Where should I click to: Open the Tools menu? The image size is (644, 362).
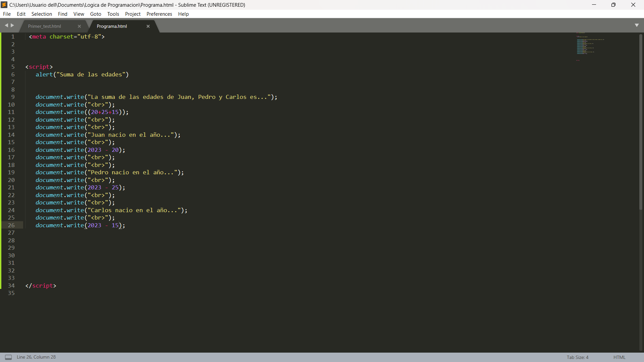click(113, 14)
